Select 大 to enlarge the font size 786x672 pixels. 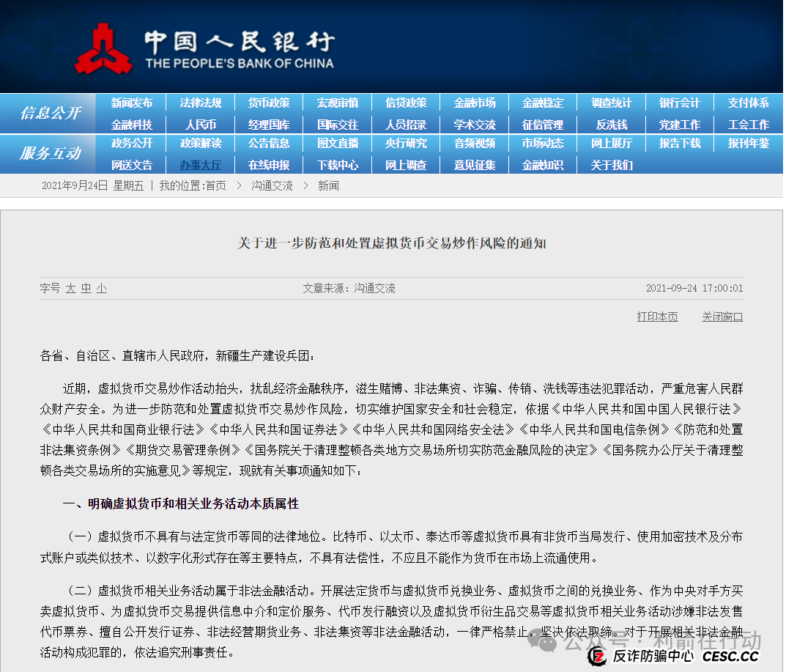(72, 289)
